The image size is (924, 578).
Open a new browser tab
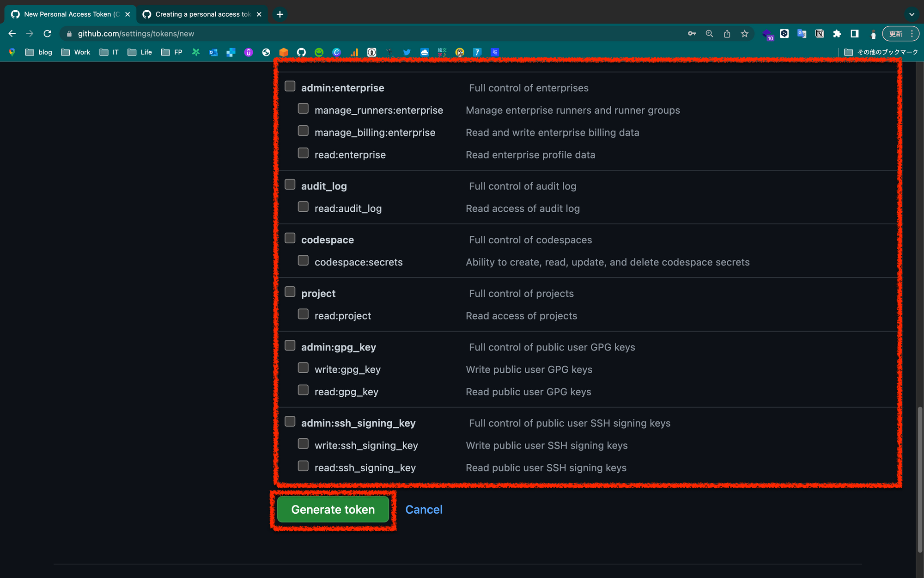(x=280, y=14)
